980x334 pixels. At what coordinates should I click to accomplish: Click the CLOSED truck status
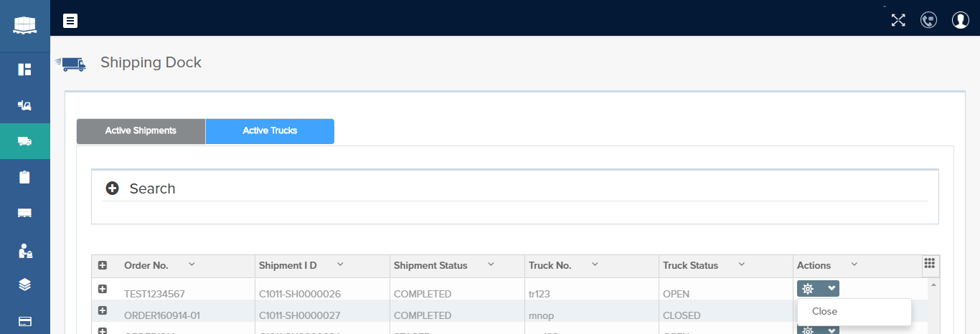coord(682,315)
